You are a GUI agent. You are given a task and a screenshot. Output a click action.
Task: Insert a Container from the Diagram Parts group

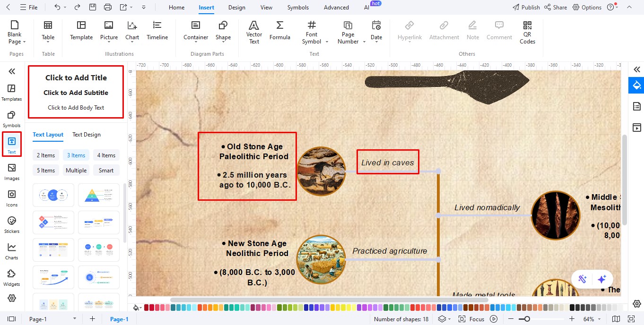[x=195, y=31]
